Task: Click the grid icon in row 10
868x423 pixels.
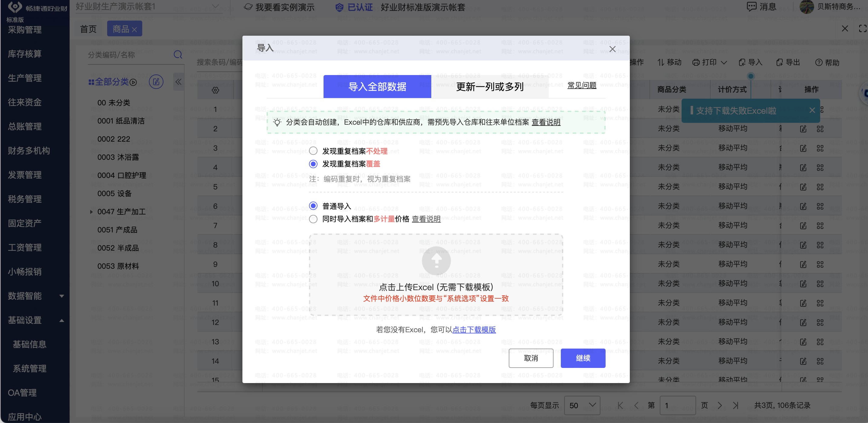Action: pyautogui.click(x=820, y=284)
